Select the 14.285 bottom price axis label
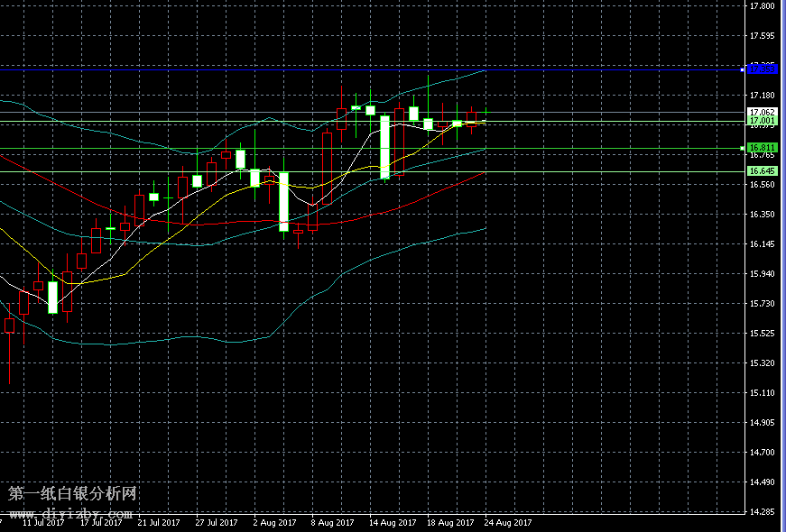Image resolution: width=786 pixels, height=532 pixels. click(763, 512)
